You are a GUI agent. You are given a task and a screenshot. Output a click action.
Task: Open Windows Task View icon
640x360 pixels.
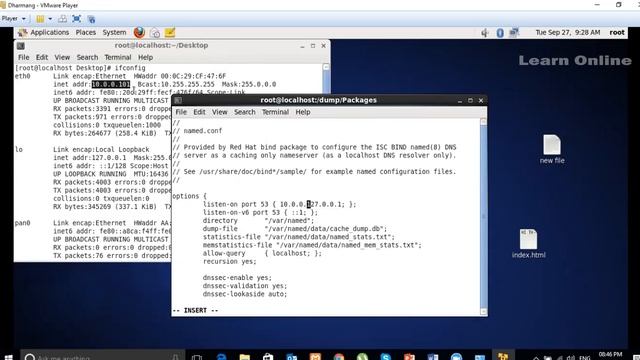197,358
